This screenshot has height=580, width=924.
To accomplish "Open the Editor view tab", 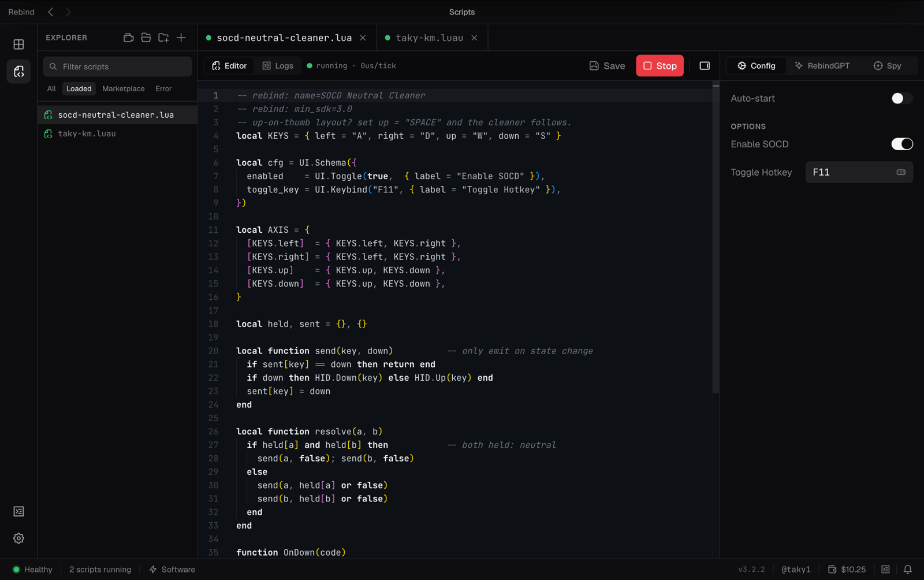I will click(229, 66).
